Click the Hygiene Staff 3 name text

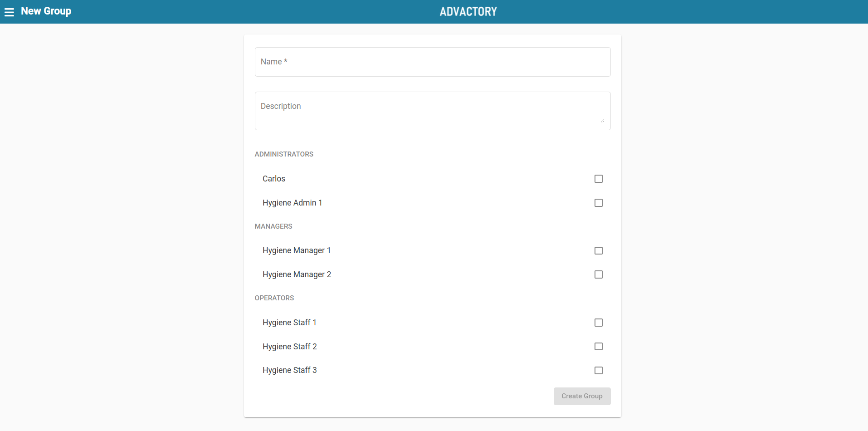pos(289,370)
